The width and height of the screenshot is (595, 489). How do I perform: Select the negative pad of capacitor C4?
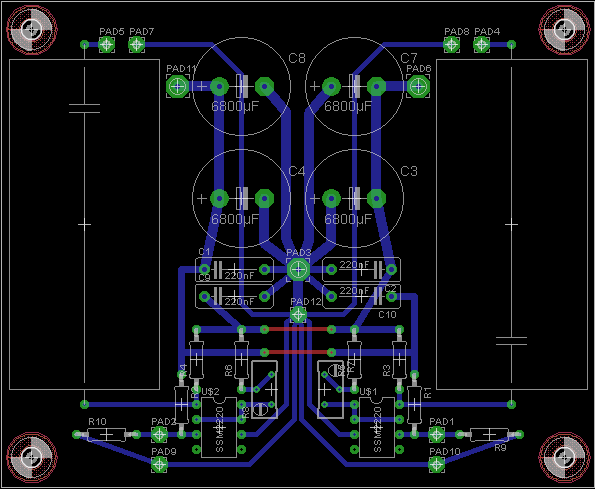(x=264, y=198)
